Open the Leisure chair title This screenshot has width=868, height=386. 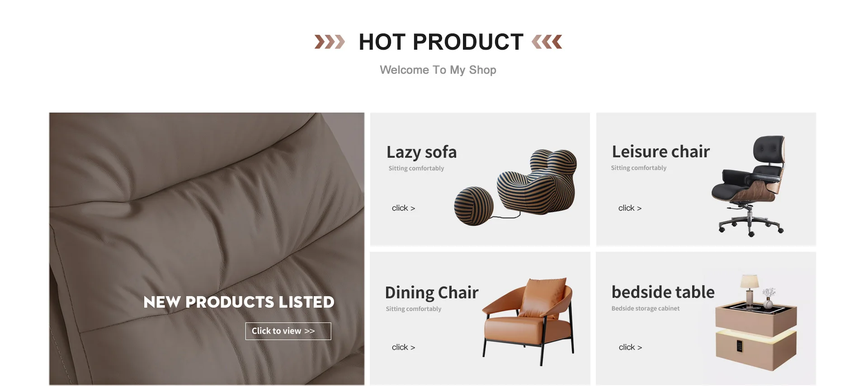pyautogui.click(x=660, y=151)
